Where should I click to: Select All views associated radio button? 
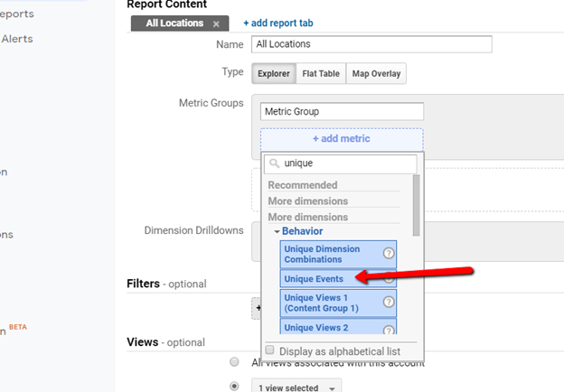point(234,362)
